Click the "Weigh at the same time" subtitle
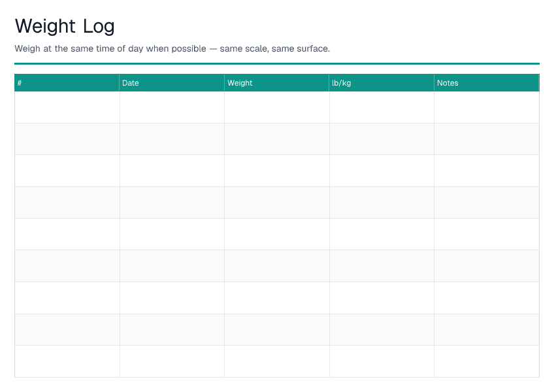 tap(172, 48)
